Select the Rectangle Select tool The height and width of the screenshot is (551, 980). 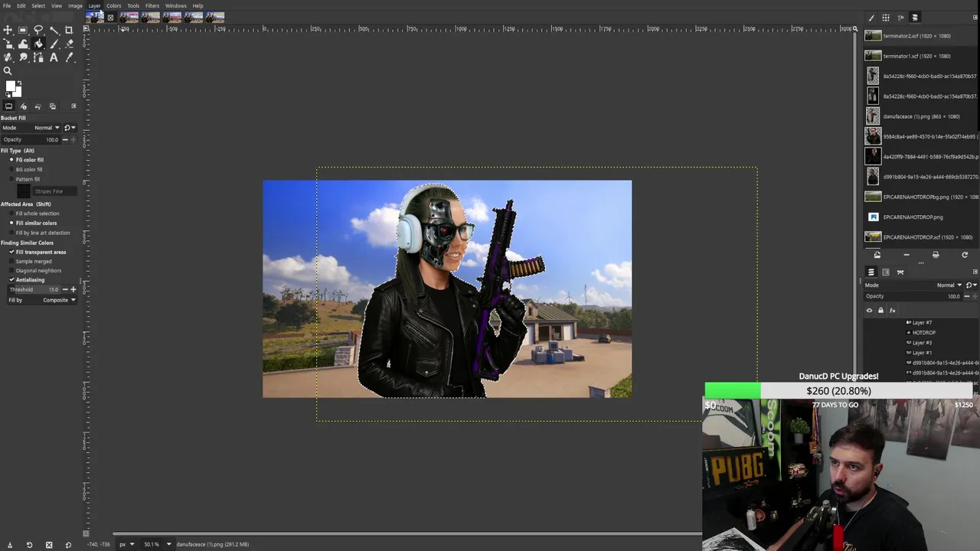23,30
